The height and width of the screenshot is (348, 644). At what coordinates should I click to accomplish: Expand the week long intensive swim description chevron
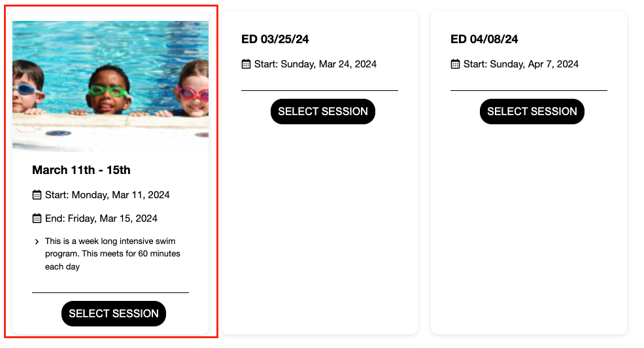tap(37, 242)
